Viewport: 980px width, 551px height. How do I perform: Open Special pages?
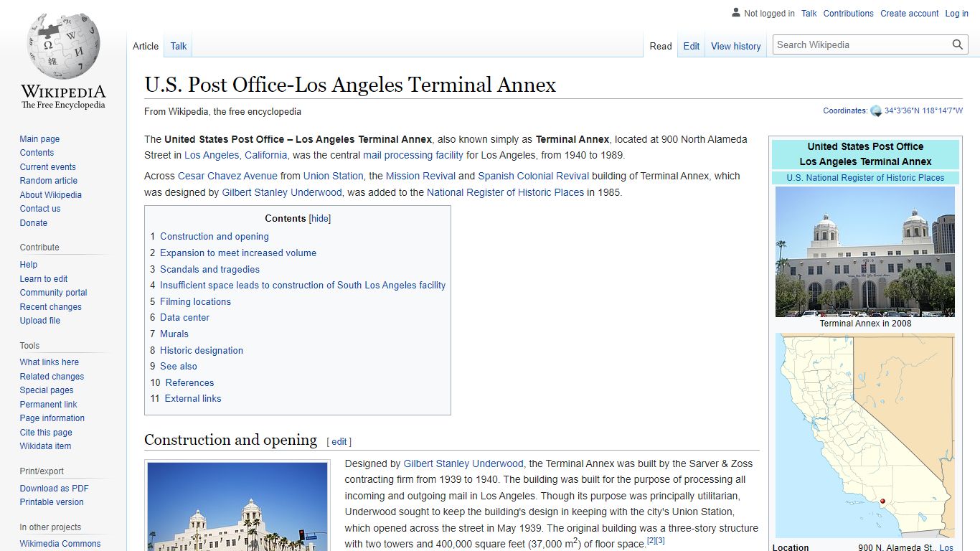[x=47, y=390]
